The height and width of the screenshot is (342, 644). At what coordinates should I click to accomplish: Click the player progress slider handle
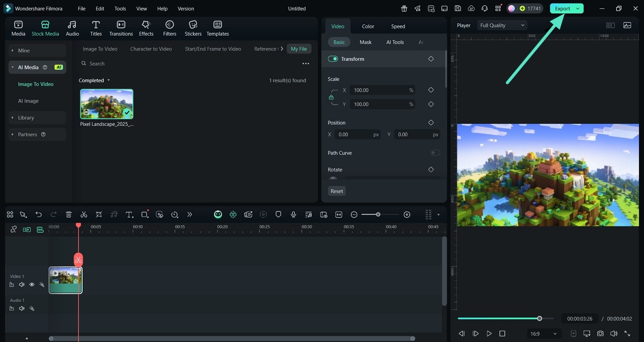pos(539,318)
